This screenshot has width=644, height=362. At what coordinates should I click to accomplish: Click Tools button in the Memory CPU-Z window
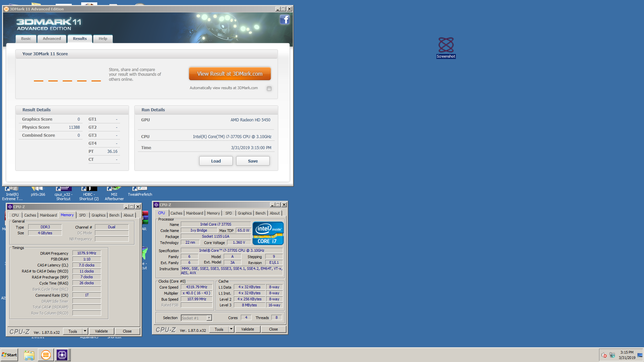tap(73, 331)
